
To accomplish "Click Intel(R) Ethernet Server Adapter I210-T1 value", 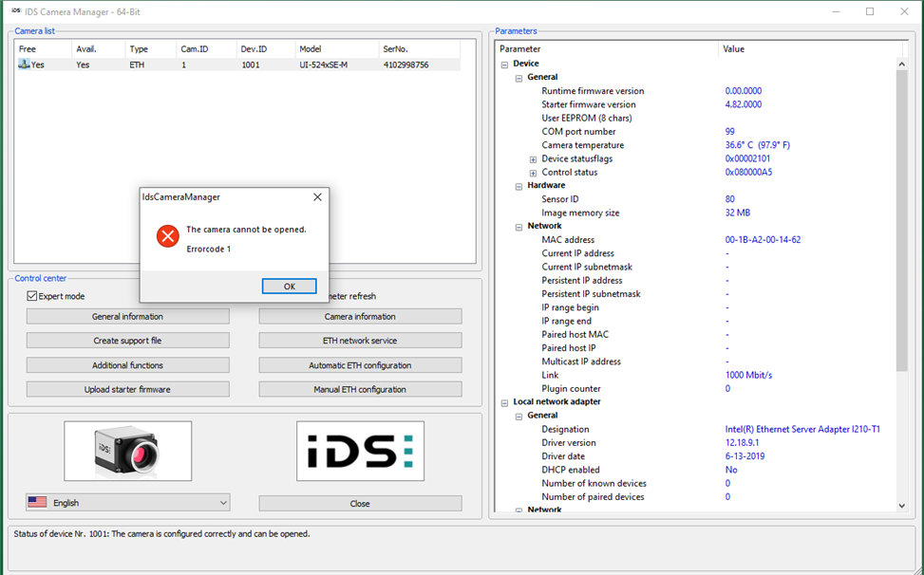I will pos(802,429).
